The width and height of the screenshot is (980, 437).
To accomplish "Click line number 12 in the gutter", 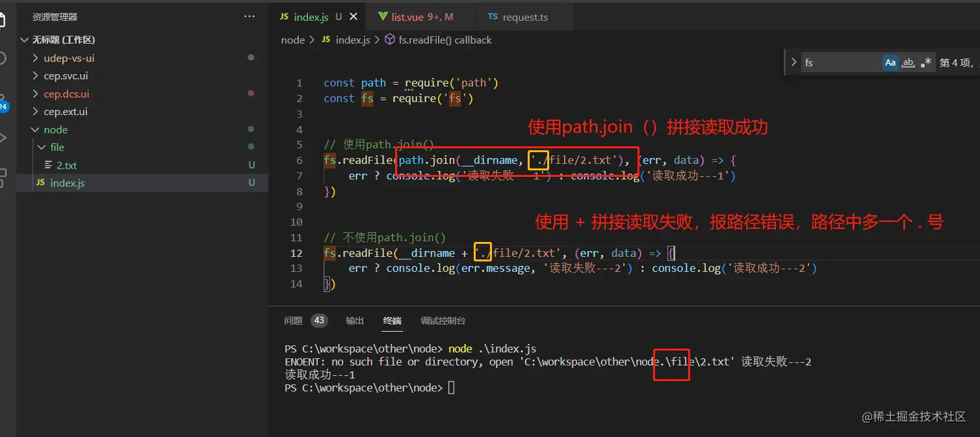I will [x=296, y=253].
